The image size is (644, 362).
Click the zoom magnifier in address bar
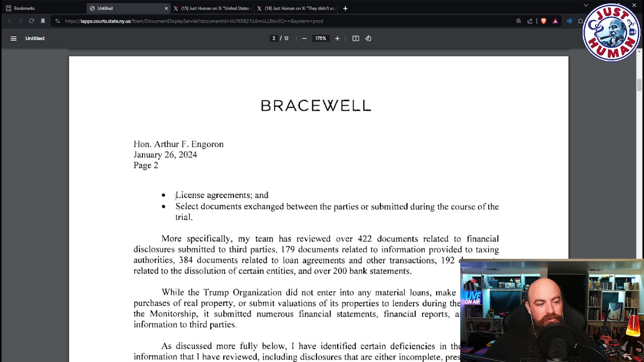pyautogui.click(x=519, y=21)
